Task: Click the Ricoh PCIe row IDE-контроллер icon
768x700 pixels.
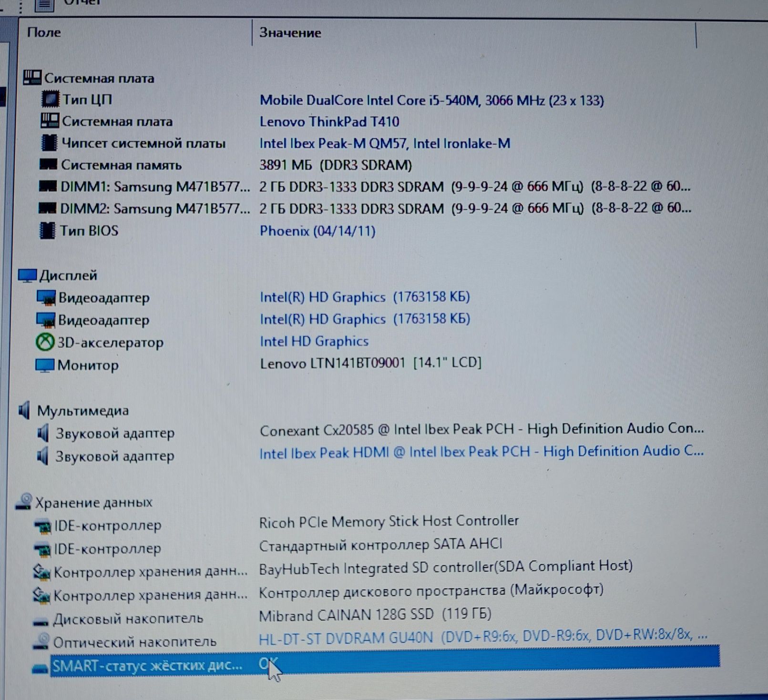Action: click(42, 526)
